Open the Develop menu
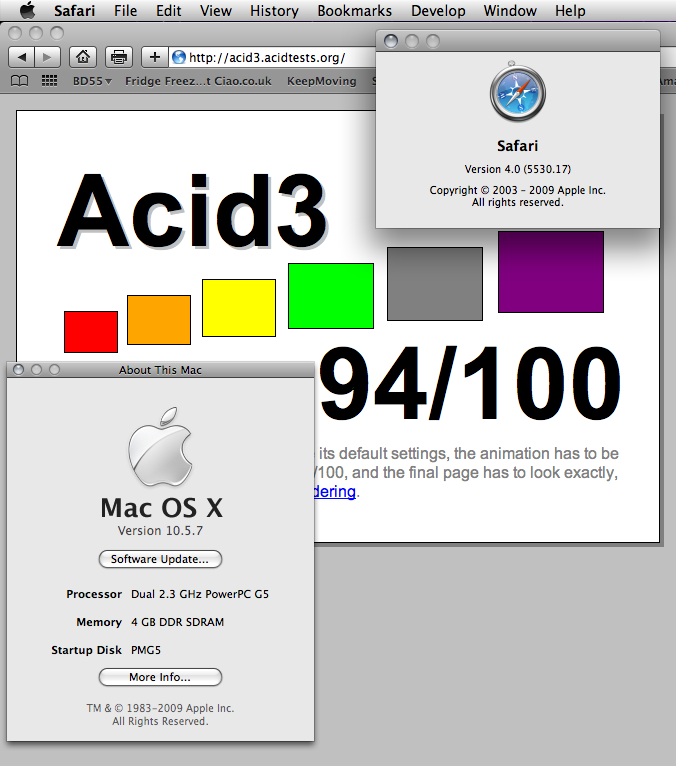The width and height of the screenshot is (676, 766). pyautogui.click(x=438, y=11)
